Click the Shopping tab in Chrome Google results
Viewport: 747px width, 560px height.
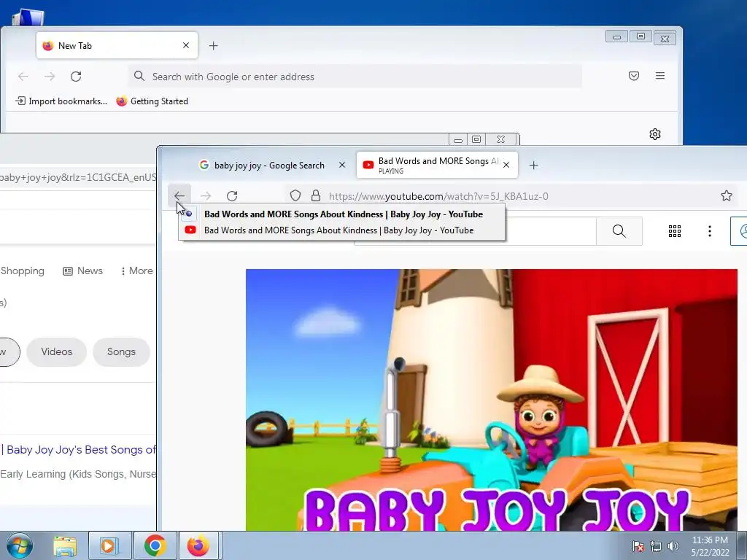click(23, 271)
